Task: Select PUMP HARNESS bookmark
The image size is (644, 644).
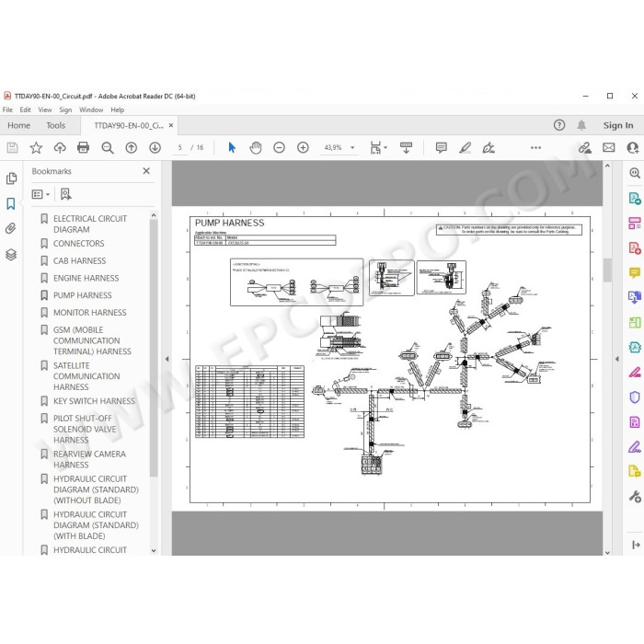Action: coord(82,295)
